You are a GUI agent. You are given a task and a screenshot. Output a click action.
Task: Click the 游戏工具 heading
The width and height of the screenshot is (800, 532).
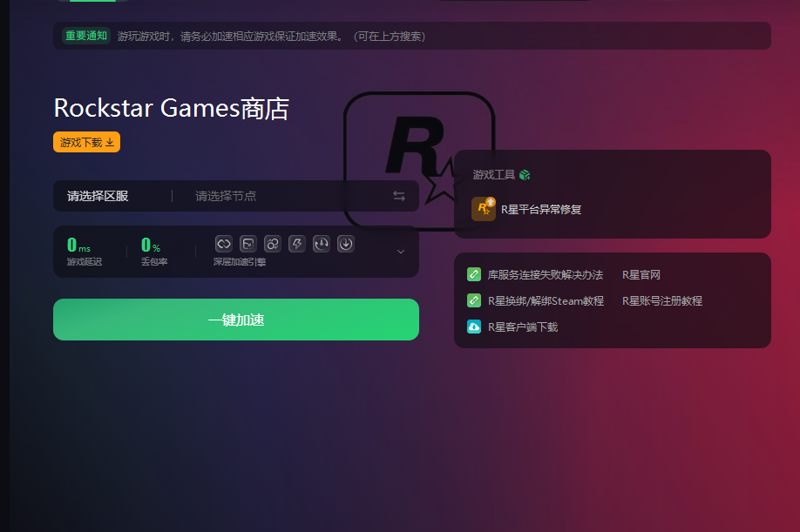[494, 175]
